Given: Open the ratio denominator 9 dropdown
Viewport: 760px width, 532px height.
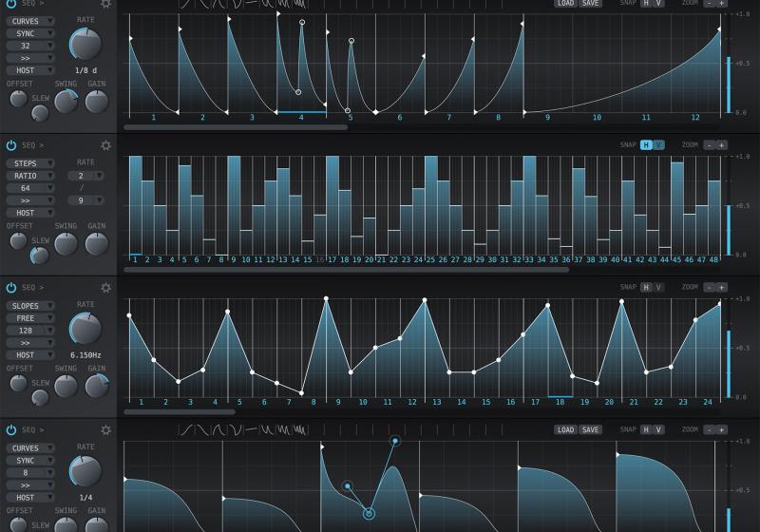Looking at the screenshot, I should (85, 200).
